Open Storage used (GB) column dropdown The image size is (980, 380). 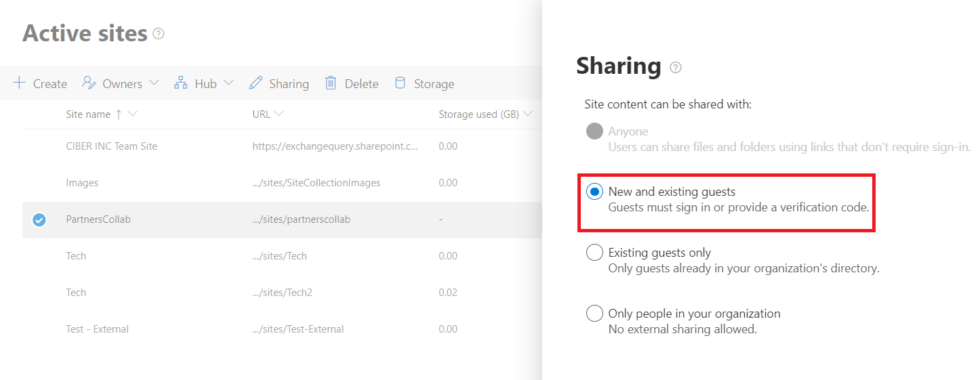point(527,114)
